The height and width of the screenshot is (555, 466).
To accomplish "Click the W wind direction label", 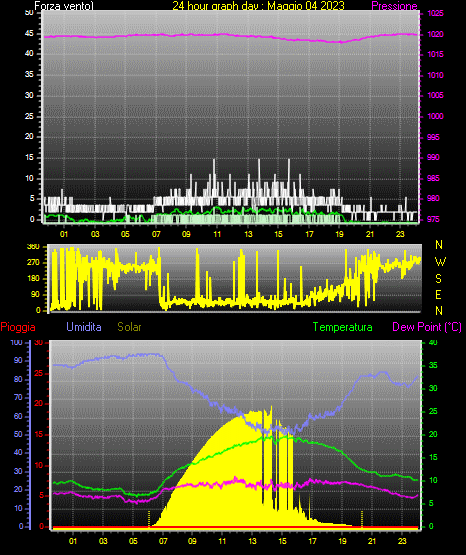I will (440, 262).
